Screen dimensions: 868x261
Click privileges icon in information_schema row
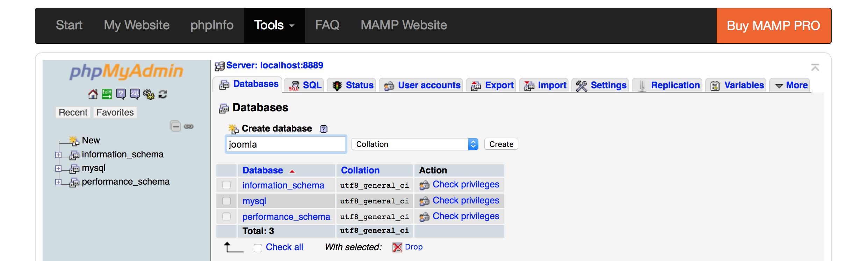pyautogui.click(x=424, y=185)
